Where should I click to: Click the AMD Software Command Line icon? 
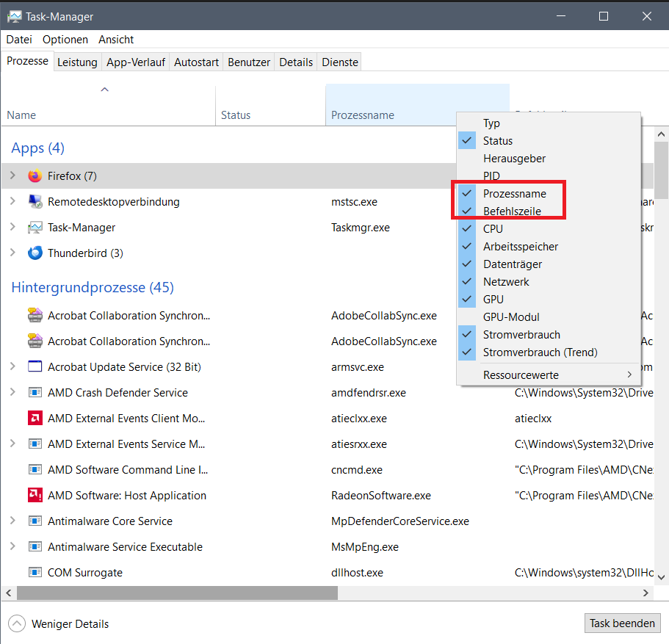coord(35,469)
